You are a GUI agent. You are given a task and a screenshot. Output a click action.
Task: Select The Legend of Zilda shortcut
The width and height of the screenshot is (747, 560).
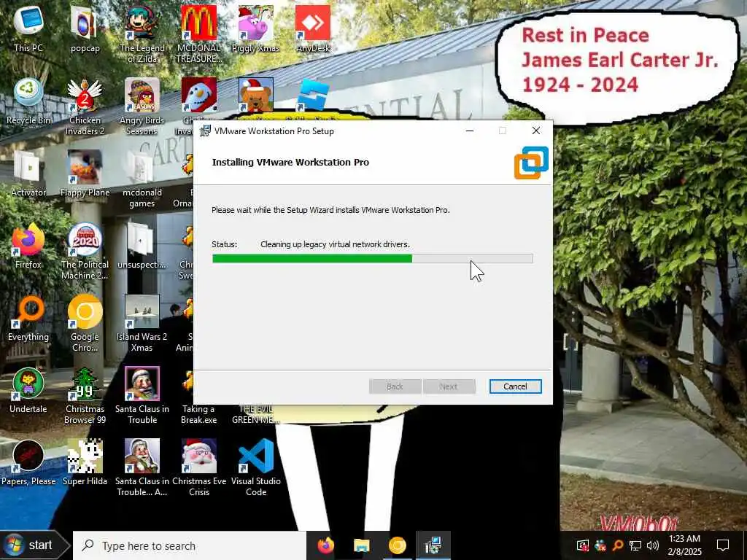pyautogui.click(x=142, y=34)
